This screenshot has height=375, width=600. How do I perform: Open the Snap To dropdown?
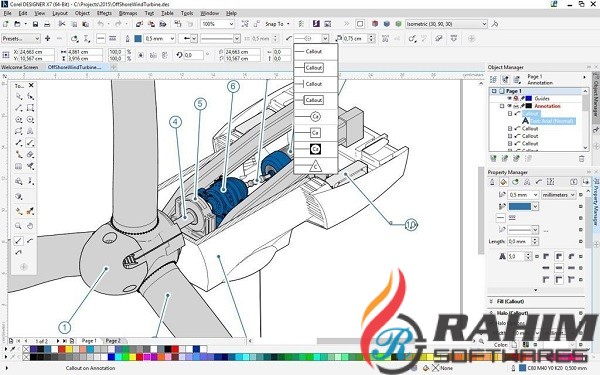(x=277, y=24)
